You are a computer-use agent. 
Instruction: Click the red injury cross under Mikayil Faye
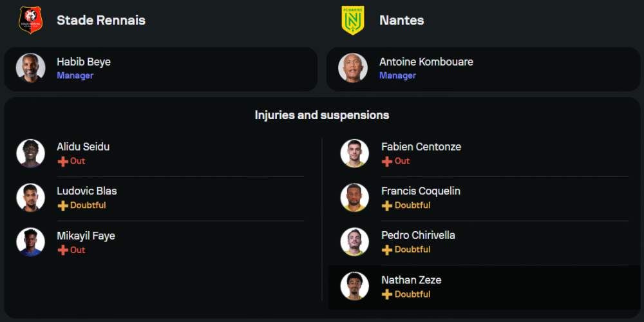(x=62, y=250)
